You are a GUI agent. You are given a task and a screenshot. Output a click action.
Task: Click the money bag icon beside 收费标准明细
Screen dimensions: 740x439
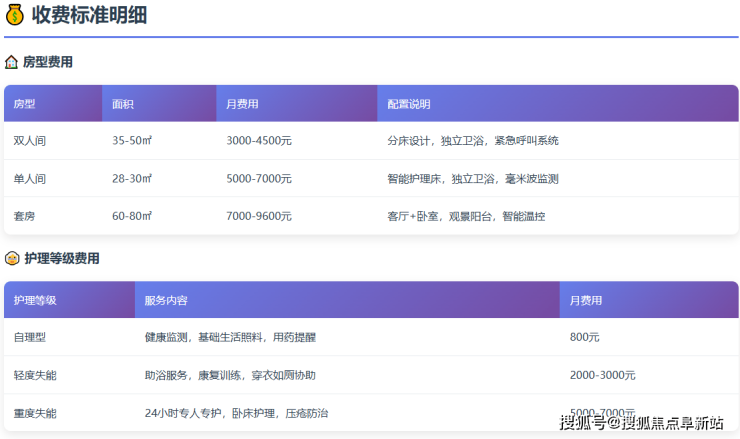click(x=14, y=15)
